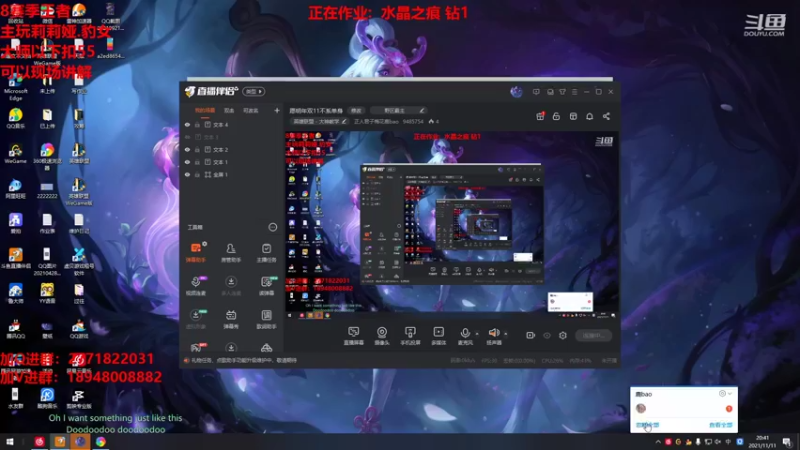This screenshot has height=450, width=800.
Task: Select the 全屏 1 source row
Action: pyautogui.click(x=232, y=174)
